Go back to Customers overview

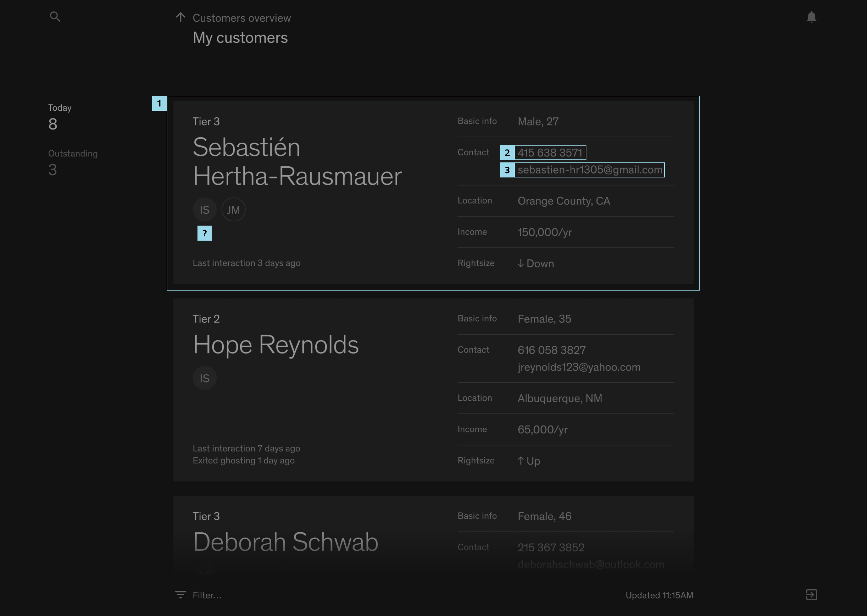241,18
